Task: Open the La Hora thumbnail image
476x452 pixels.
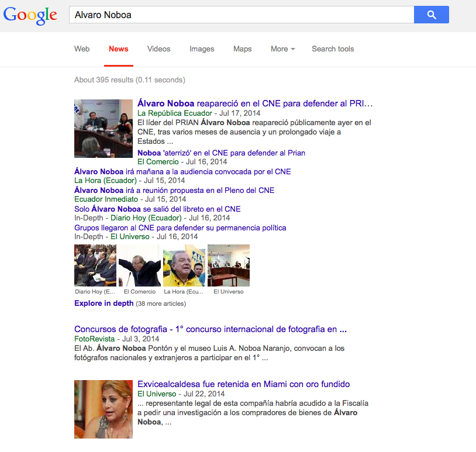Action: coord(184,265)
